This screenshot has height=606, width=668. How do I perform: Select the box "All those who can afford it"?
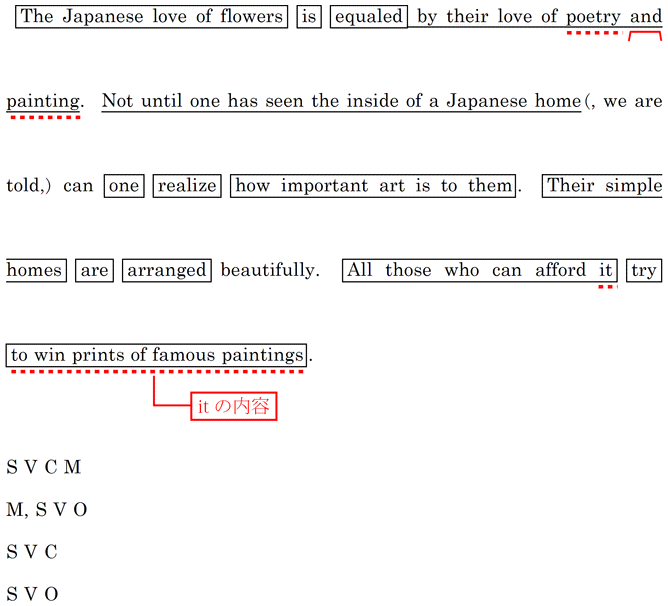click(x=479, y=271)
